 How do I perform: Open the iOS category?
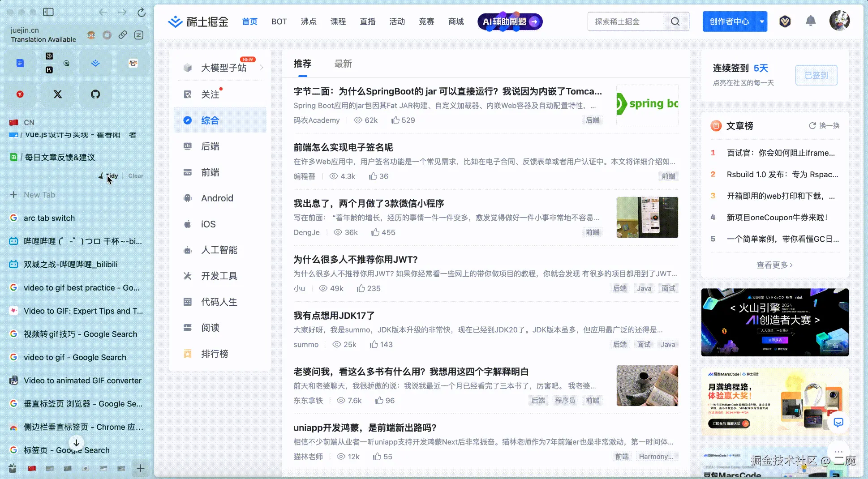(220, 224)
